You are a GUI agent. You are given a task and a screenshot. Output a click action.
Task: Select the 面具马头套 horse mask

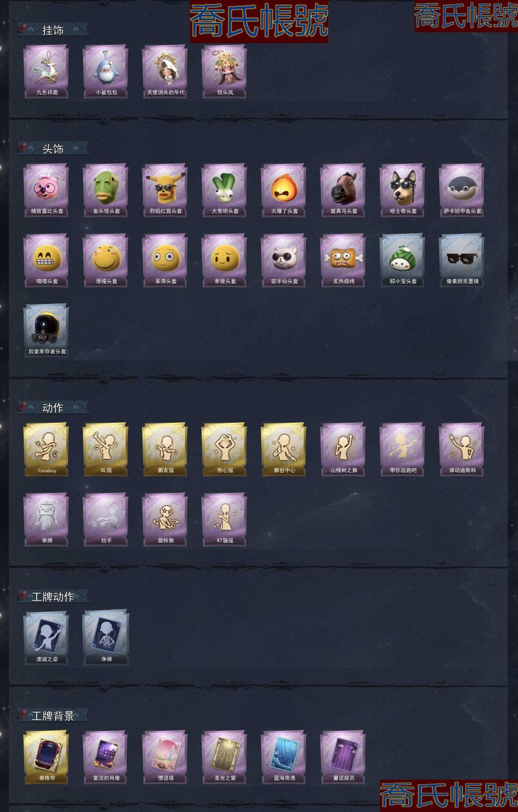click(343, 190)
